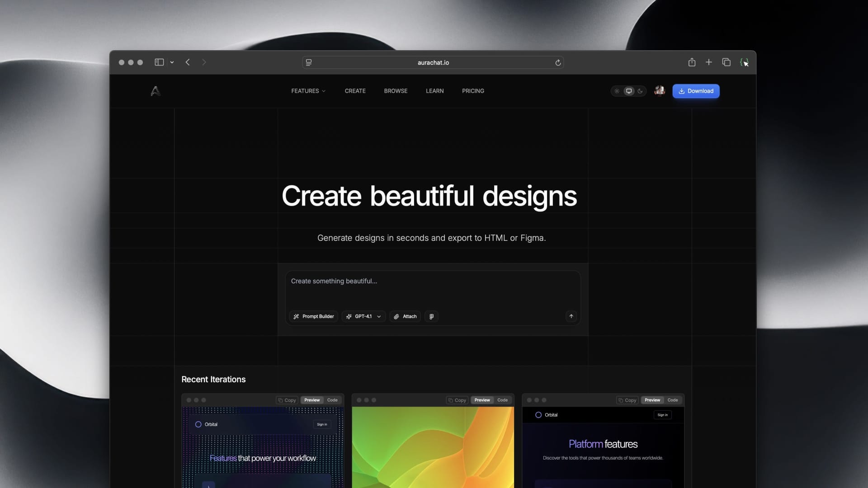Viewport: 868px width, 488px height.
Task: Select the Prompt Builder wand icon
Action: (297, 316)
